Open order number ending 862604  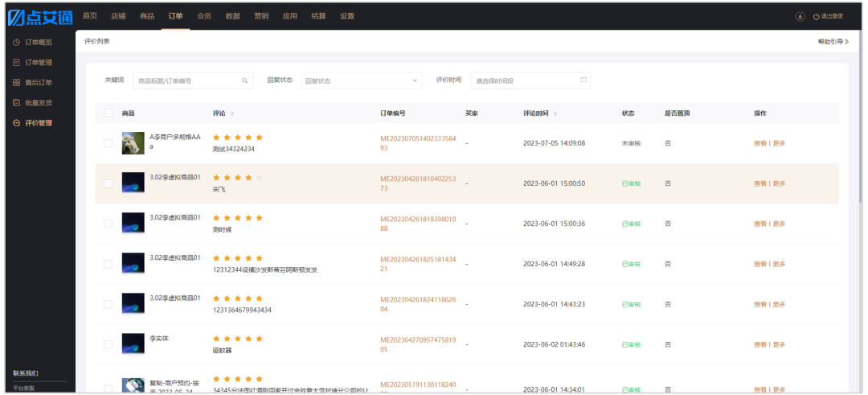[x=418, y=304]
